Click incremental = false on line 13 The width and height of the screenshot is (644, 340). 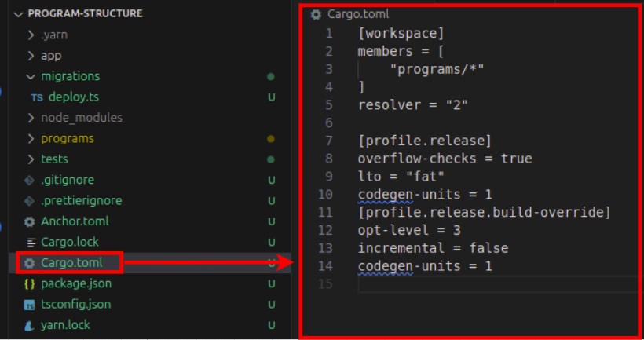pyautogui.click(x=433, y=248)
